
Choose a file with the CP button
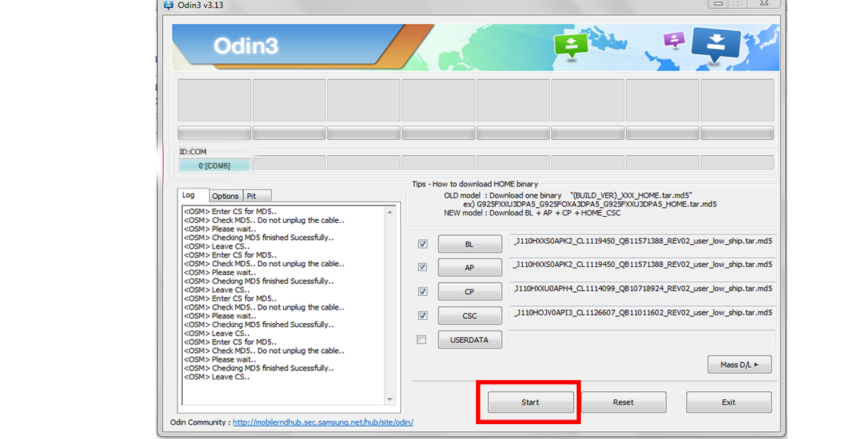click(x=470, y=291)
